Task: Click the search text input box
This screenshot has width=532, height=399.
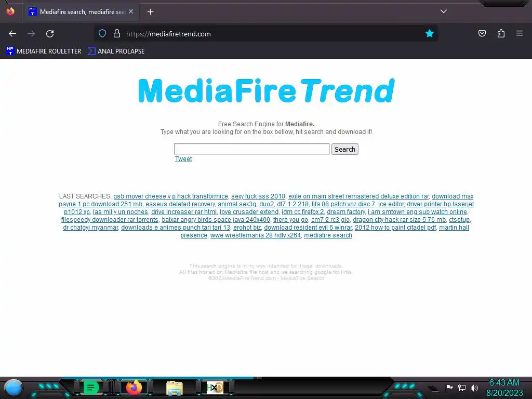Action: [252, 149]
